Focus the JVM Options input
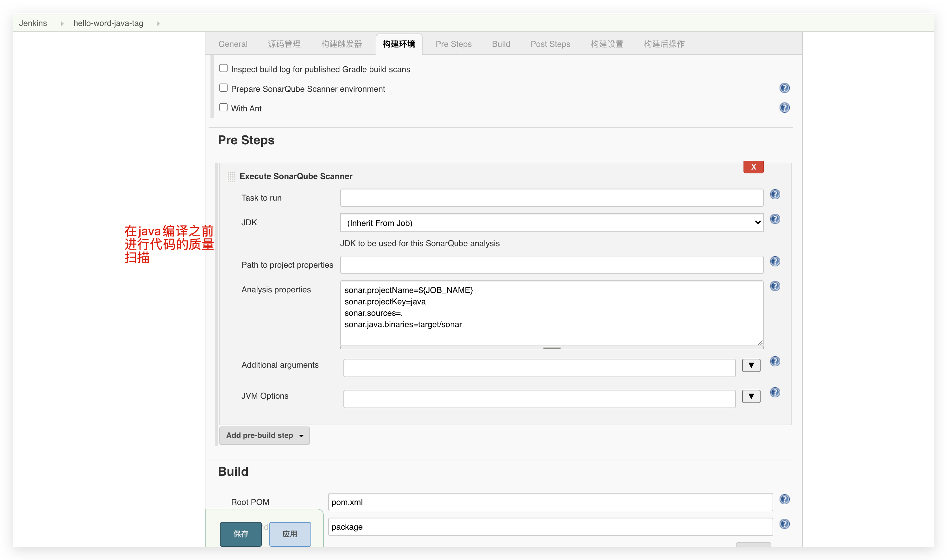The width and height of the screenshot is (947, 560). [539, 399]
